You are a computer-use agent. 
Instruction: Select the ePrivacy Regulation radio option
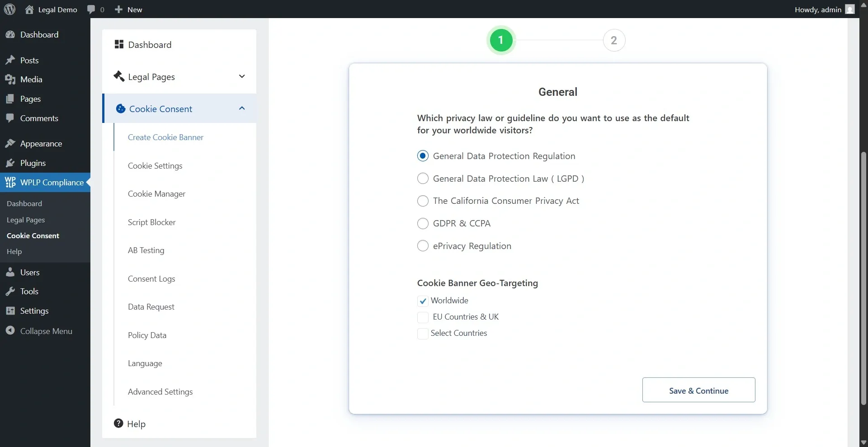(x=423, y=246)
